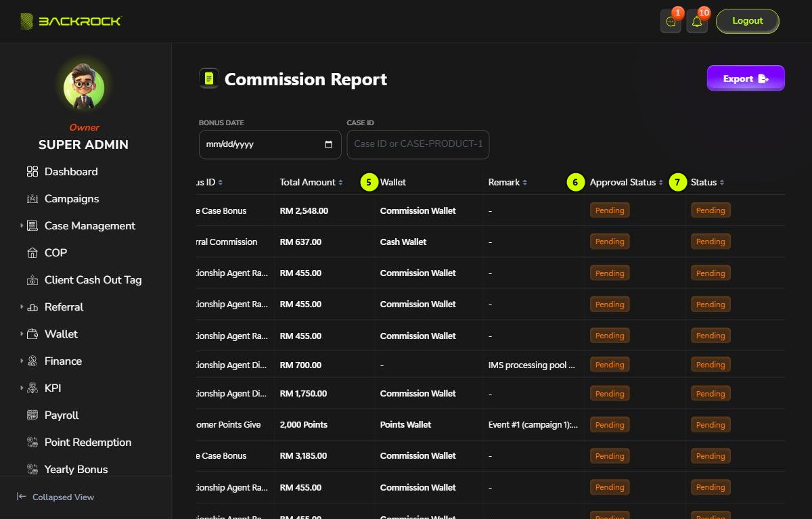Click the RM 700.00 amount cell

300,365
